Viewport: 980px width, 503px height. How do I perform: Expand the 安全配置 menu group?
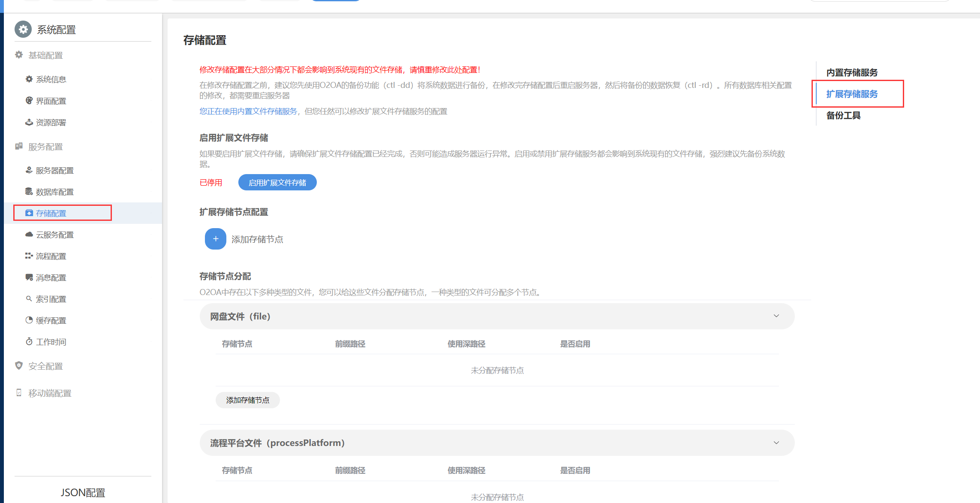pos(45,366)
